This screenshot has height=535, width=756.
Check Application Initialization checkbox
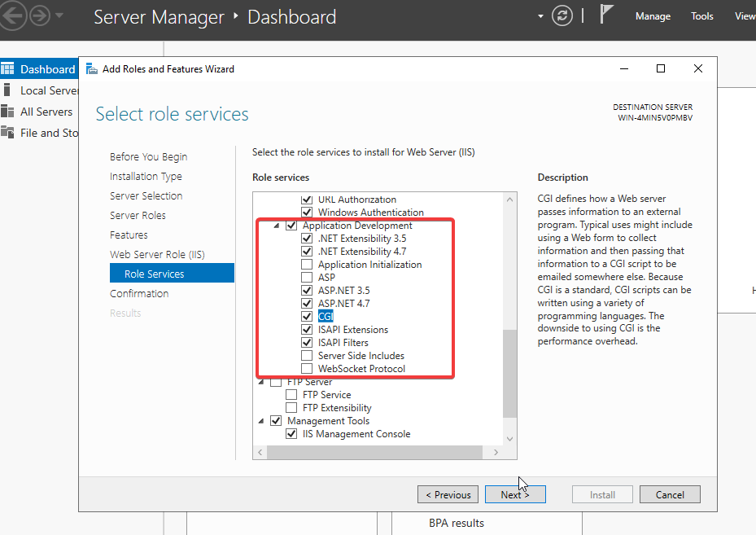pyautogui.click(x=307, y=265)
